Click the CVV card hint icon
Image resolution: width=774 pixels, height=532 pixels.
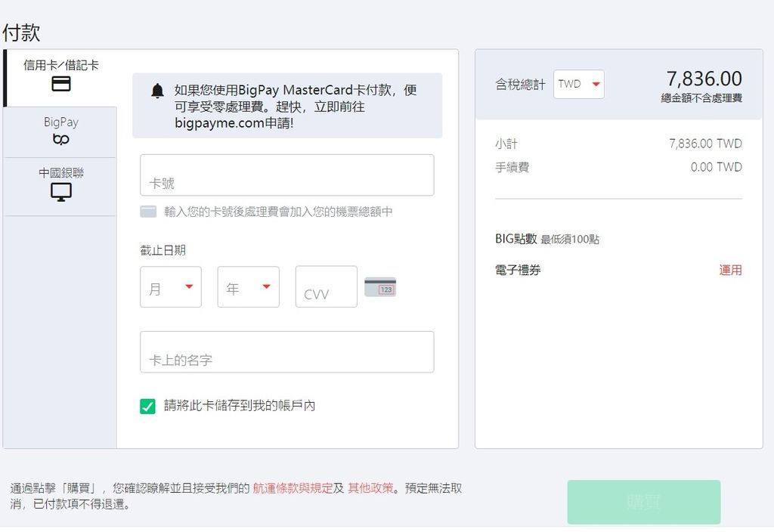379,287
